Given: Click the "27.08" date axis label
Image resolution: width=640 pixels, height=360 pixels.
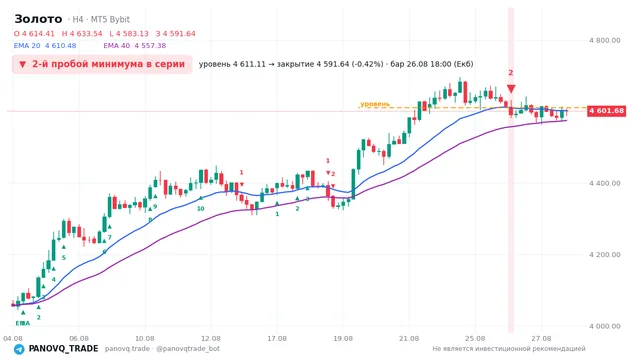Looking at the screenshot, I should click(541, 338).
